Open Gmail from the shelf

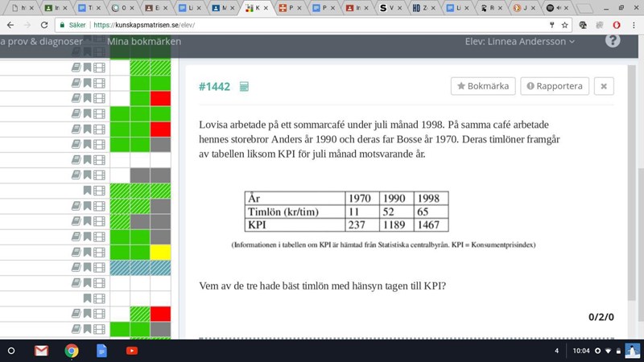(41, 351)
